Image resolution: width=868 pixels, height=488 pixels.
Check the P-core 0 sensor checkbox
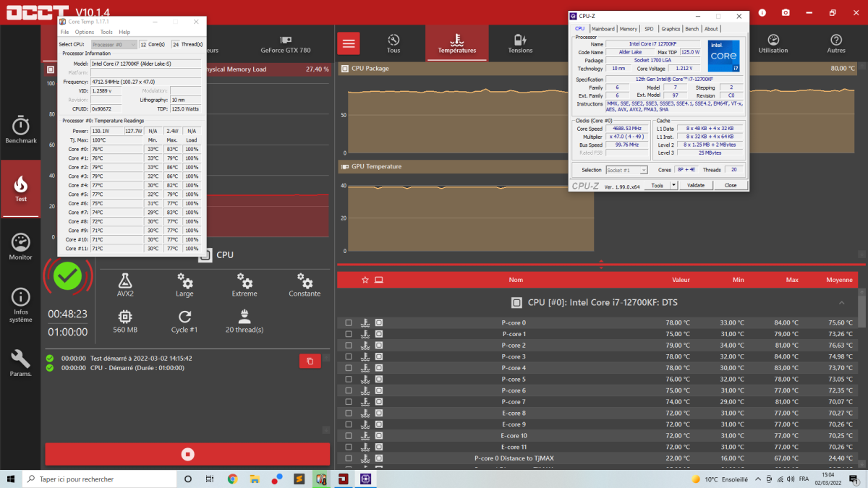point(349,323)
